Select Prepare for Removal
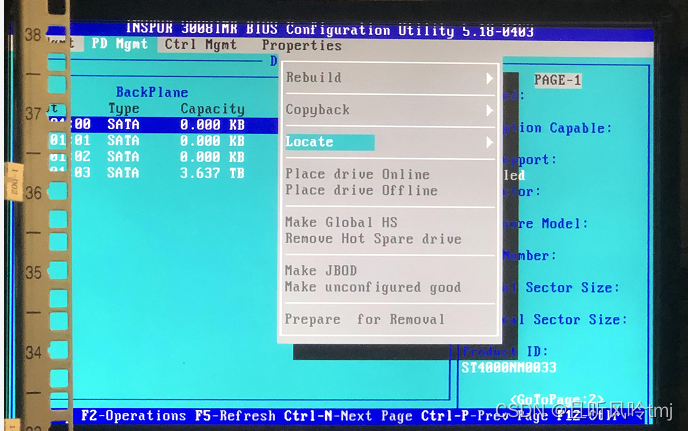Image resolution: width=688 pixels, height=431 pixels. [x=365, y=319]
